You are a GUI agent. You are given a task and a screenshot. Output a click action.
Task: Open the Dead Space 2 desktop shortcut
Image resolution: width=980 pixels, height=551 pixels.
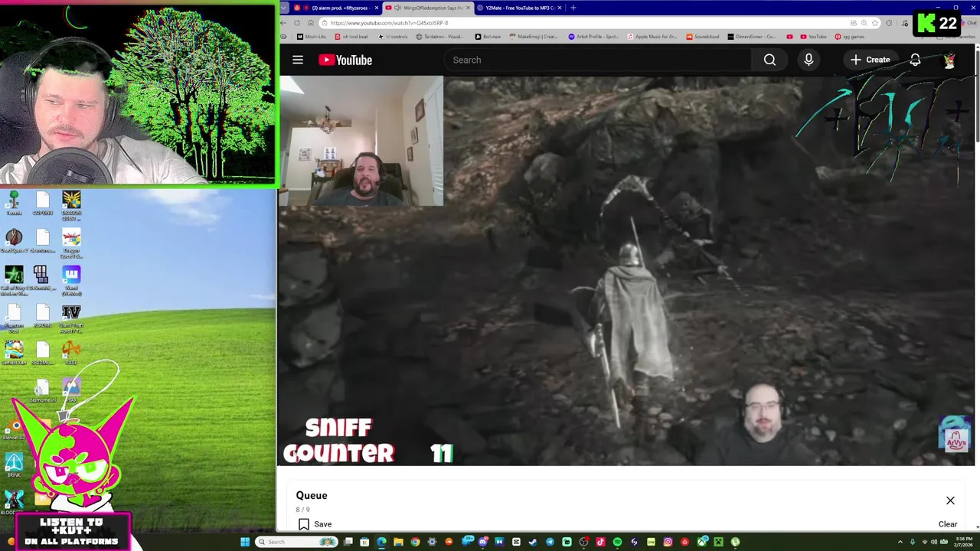(14, 241)
